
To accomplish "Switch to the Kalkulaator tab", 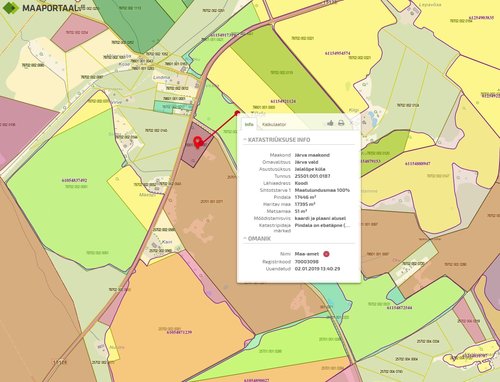I will tap(274, 124).
